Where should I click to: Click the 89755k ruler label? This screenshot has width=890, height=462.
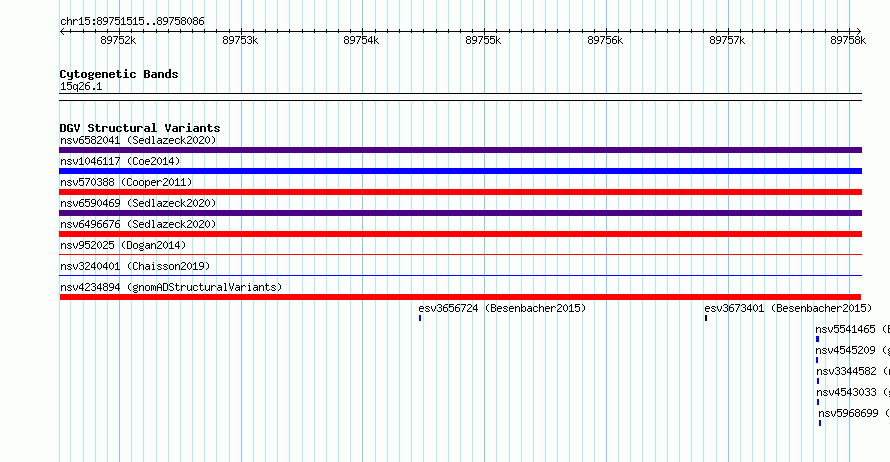(x=483, y=40)
